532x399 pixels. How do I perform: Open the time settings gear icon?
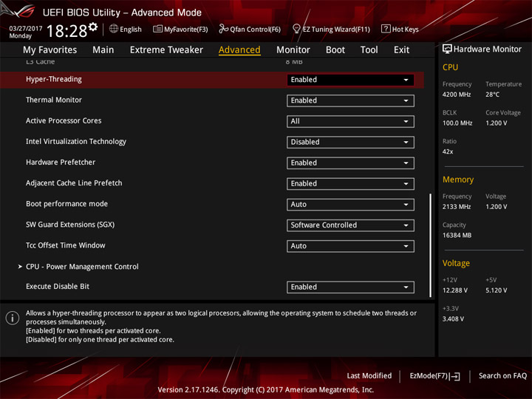coord(93,27)
